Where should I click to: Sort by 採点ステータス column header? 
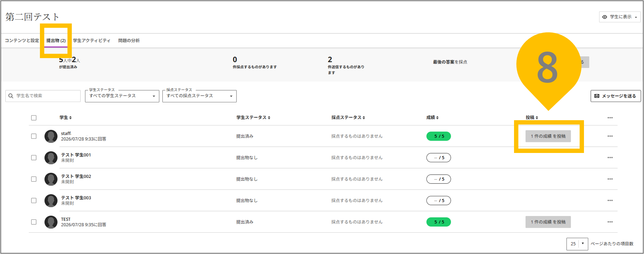348,117
